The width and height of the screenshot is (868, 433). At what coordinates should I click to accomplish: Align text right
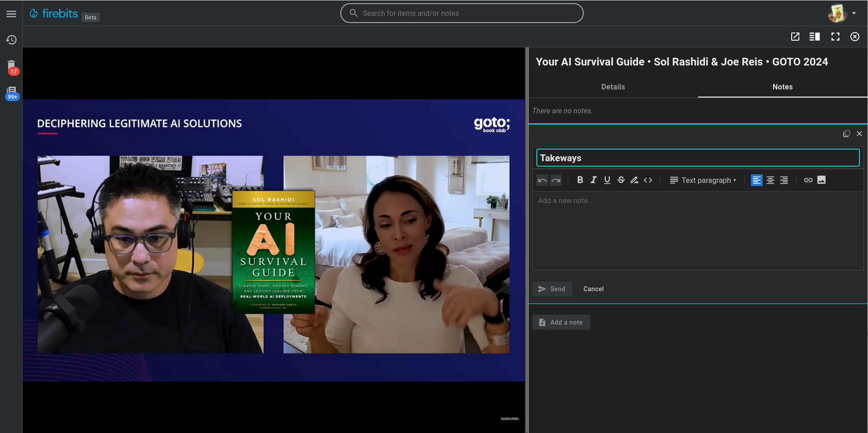point(784,180)
